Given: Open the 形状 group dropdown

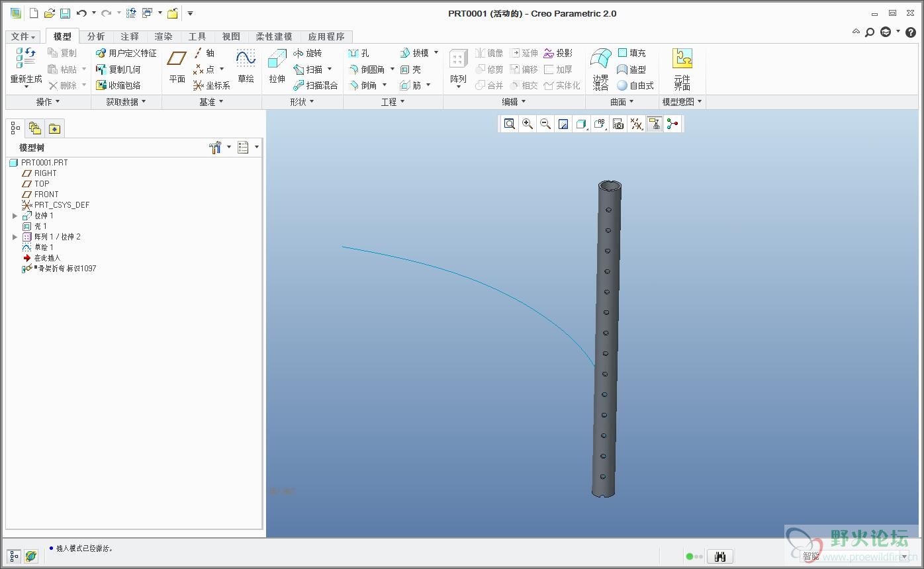Looking at the screenshot, I should (302, 102).
